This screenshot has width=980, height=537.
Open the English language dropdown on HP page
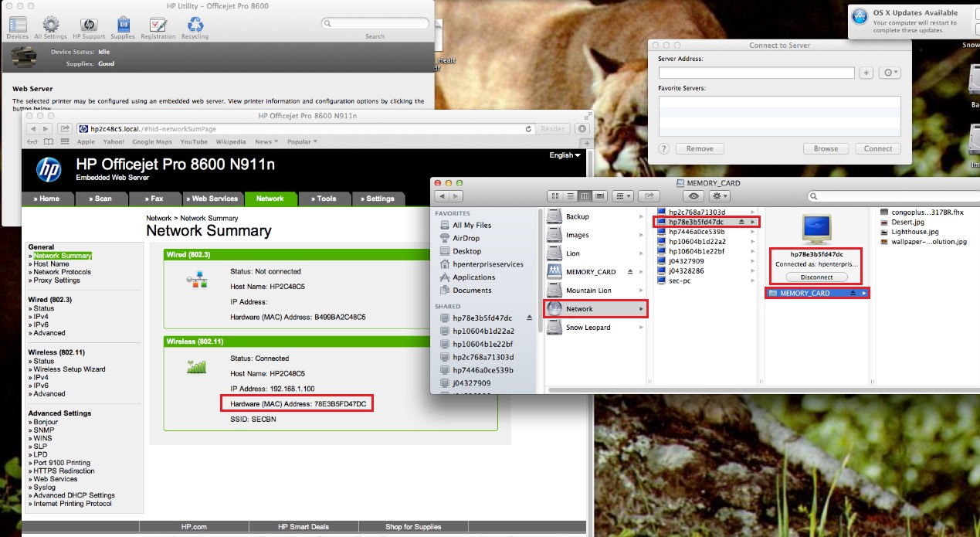[x=565, y=155]
